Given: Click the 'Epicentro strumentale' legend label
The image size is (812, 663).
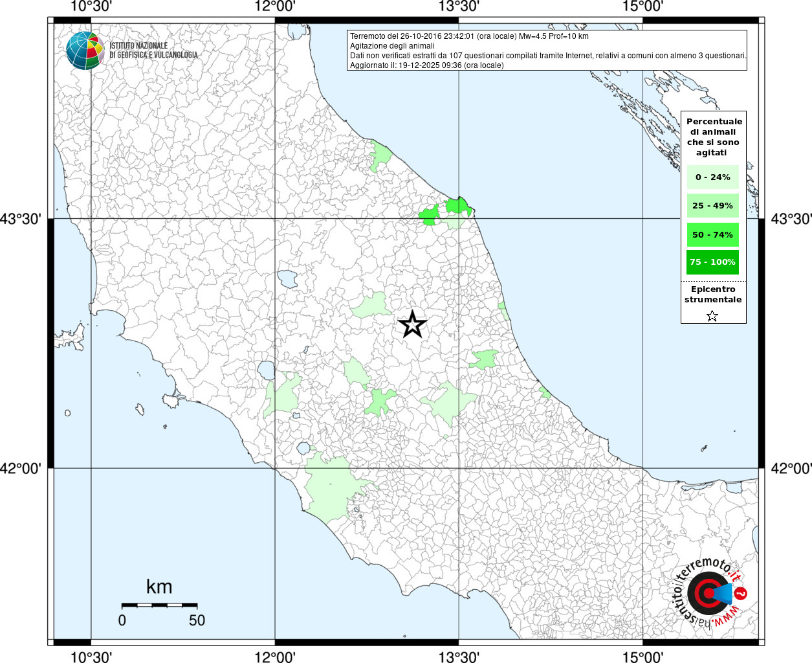Looking at the screenshot, I should pos(713,295).
